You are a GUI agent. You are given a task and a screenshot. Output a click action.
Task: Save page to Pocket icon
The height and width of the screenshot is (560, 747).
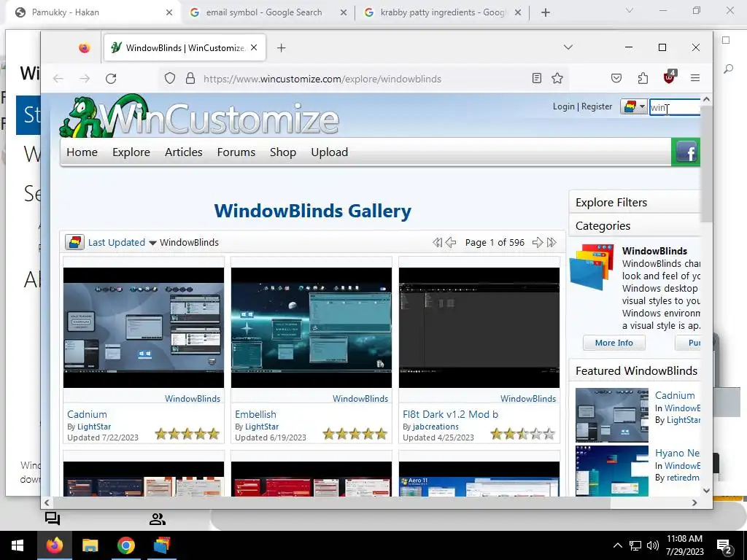[616, 78]
